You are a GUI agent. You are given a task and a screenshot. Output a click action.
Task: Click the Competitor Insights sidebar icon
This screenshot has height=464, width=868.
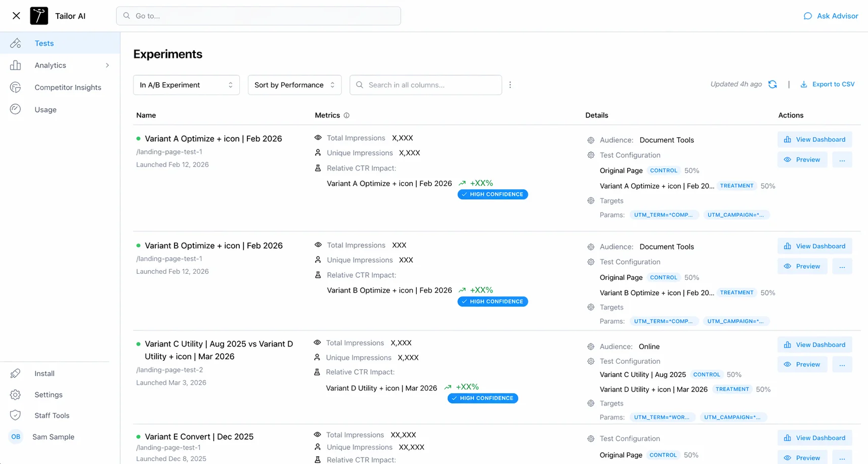[x=16, y=88]
